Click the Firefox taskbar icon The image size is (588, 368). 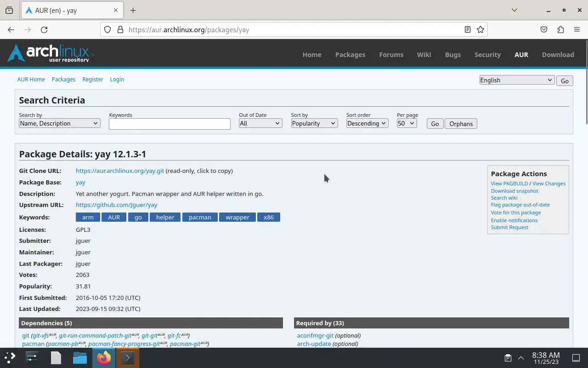(x=104, y=357)
